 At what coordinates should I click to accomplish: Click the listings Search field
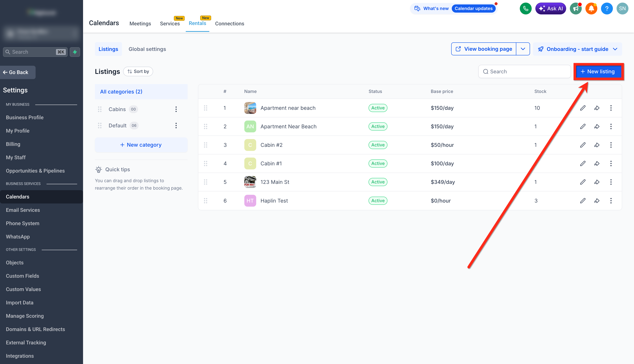524,72
